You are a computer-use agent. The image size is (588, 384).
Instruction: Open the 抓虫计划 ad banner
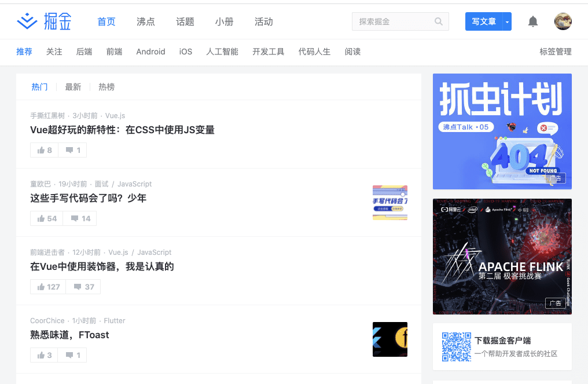click(x=502, y=131)
